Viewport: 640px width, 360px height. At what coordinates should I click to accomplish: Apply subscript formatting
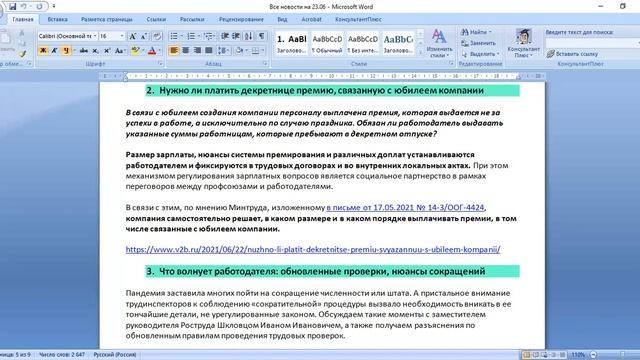coord(95,51)
